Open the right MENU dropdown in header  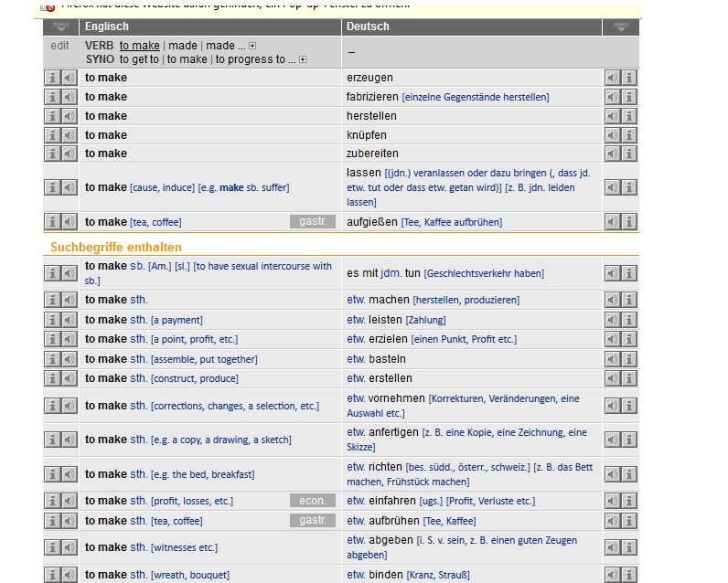(621, 26)
